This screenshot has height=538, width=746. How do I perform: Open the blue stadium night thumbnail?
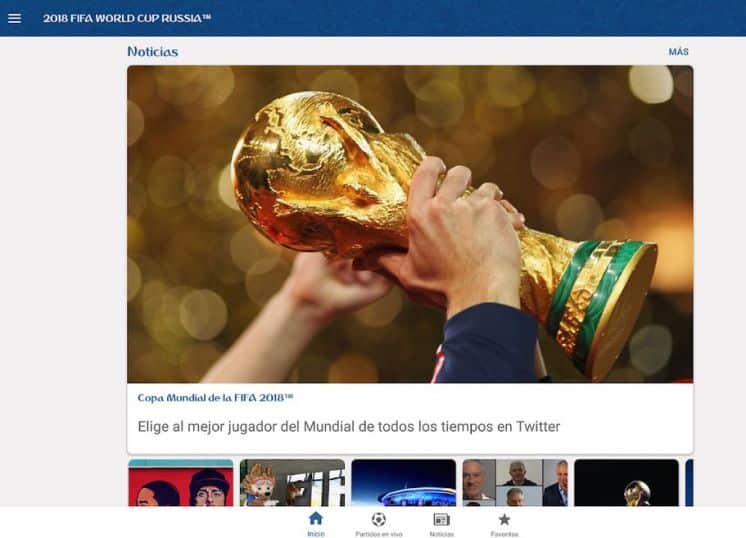pos(403,482)
